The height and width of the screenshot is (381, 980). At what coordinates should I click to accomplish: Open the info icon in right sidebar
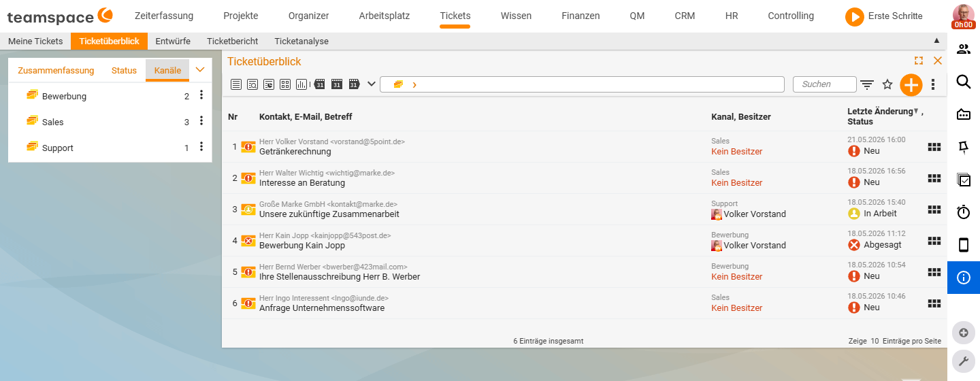(x=964, y=278)
